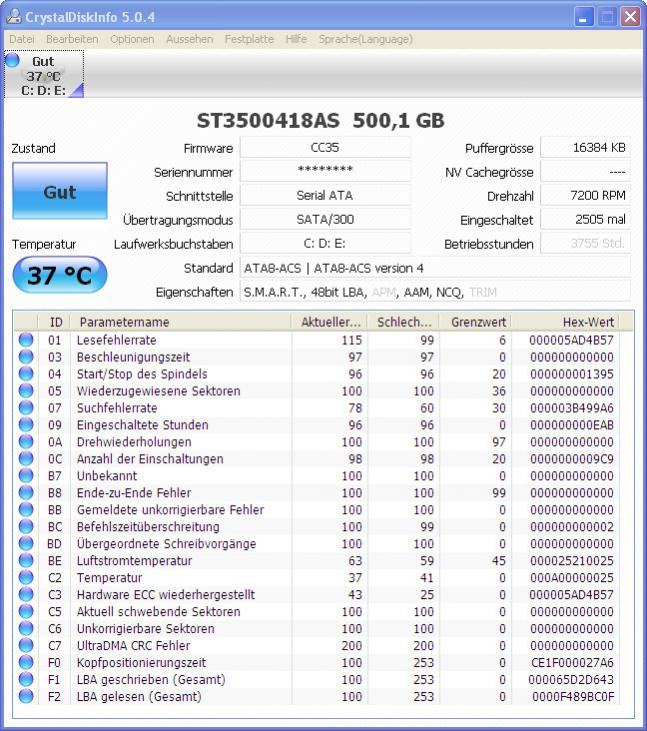Click status orb for Aktuell schwebende Sektoren
647x731 pixels.
(x=26, y=611)
